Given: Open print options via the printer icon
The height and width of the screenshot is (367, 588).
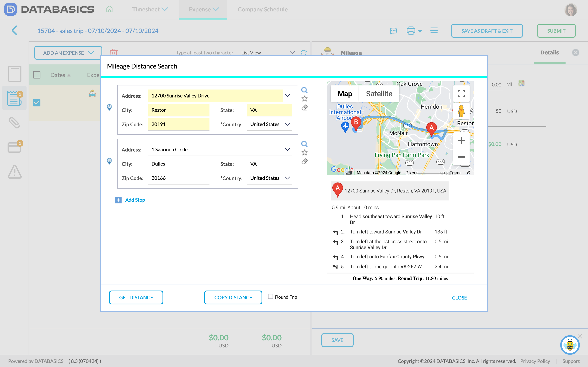Looking at the screenshot, I should (x=411, y=31).
